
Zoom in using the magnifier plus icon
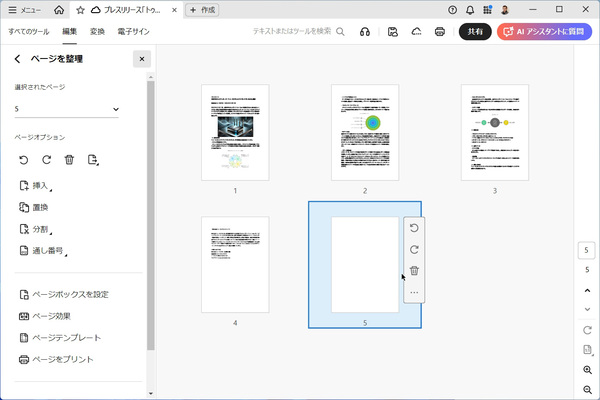[587, 370]
